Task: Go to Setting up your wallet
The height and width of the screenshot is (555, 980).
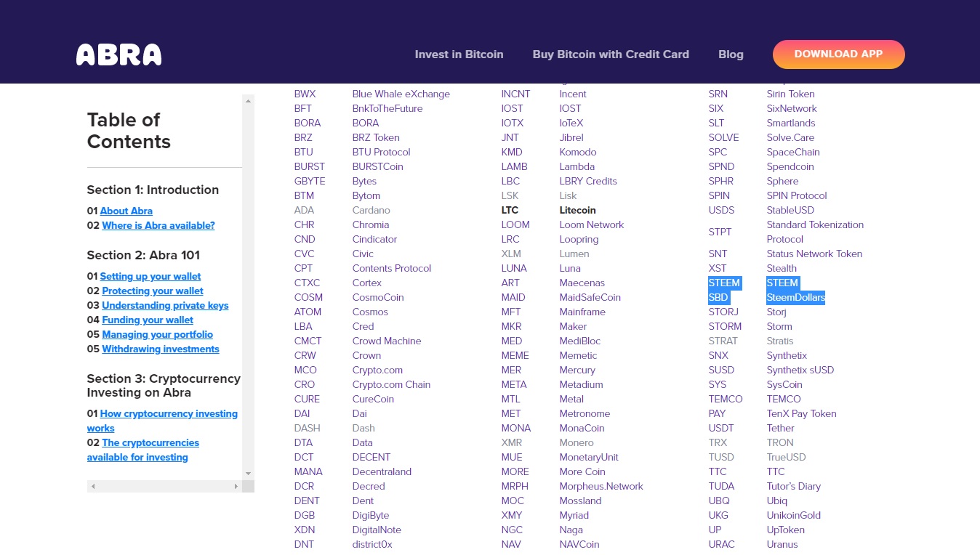Action: click(150, 277)
